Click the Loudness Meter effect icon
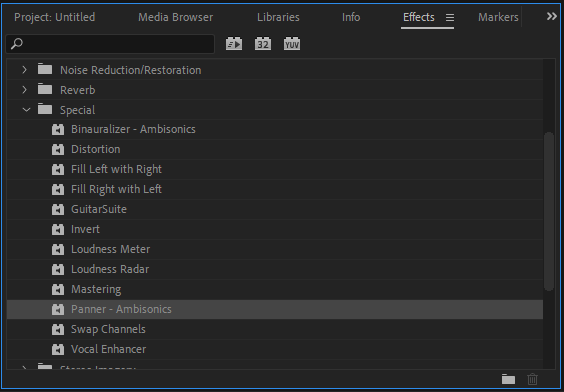564x392 pixels. coord(58,249)
